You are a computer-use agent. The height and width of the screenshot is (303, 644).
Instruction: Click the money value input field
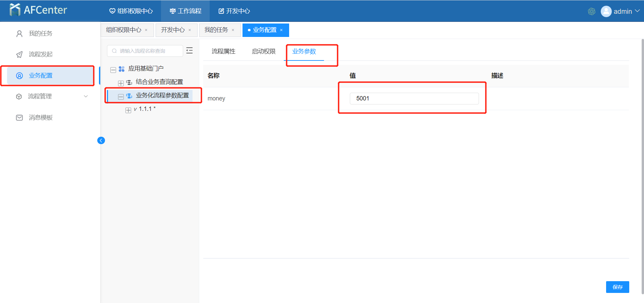(x=414, y=98)
